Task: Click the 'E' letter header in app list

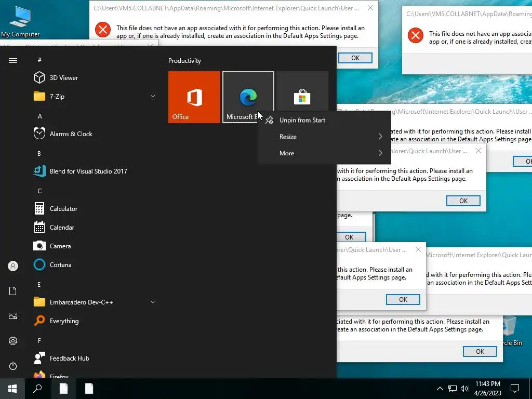Action: (x=39, y=284)
